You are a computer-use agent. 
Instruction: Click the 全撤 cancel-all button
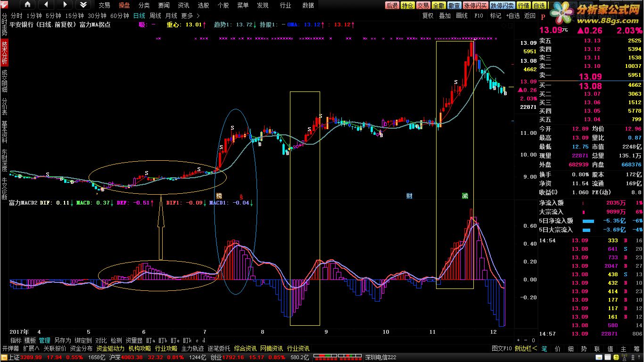pyautogui.click(x=438, y=6)
